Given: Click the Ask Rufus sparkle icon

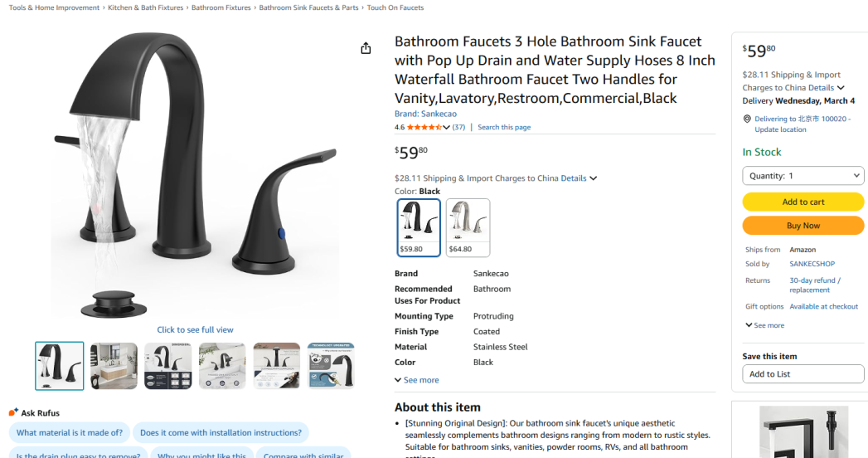Looking at the screenshot, I should pyautogui.click(x=13, y=412).
